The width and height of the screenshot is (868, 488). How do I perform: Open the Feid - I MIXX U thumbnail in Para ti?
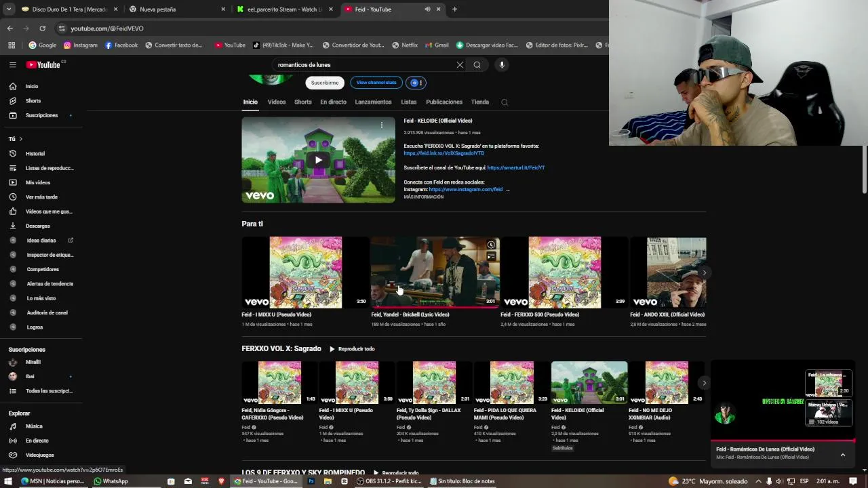click(305, 272)
